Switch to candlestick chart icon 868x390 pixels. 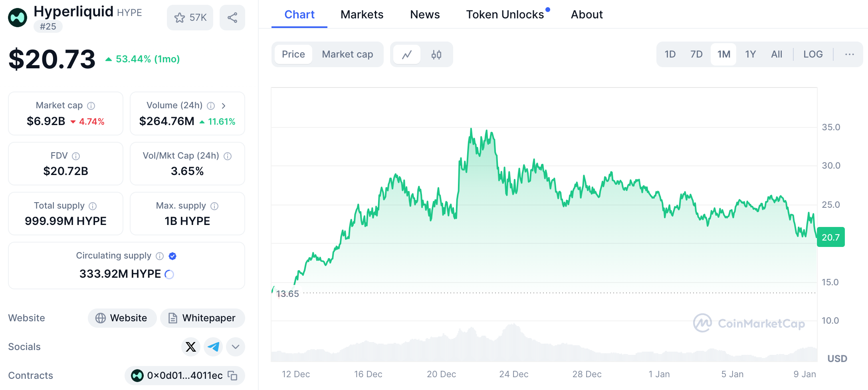[x=436, y=54]
